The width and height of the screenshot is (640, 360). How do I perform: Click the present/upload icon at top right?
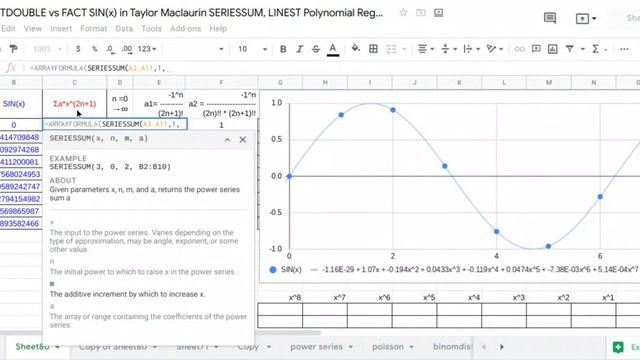[582, 18]
